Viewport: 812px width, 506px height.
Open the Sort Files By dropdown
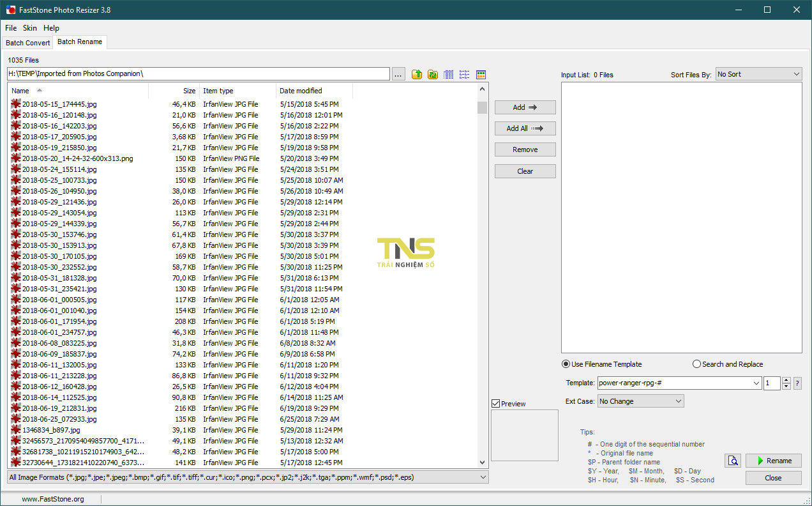click(x=758, y=73)
